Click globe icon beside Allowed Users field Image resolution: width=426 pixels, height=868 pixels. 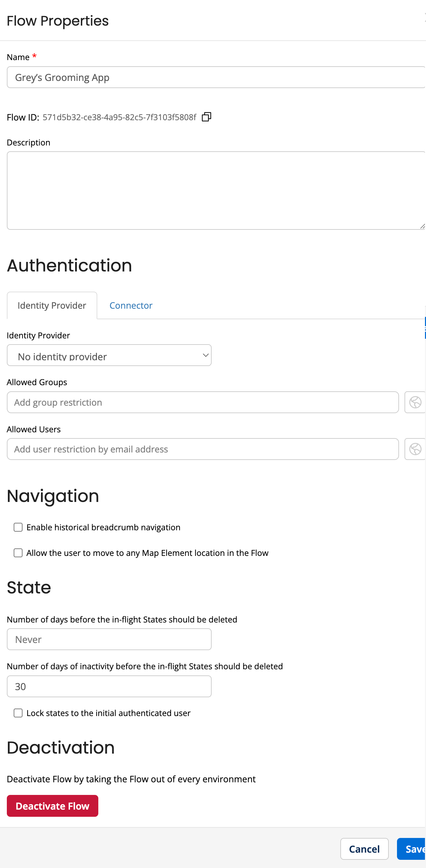pos(415,449)
